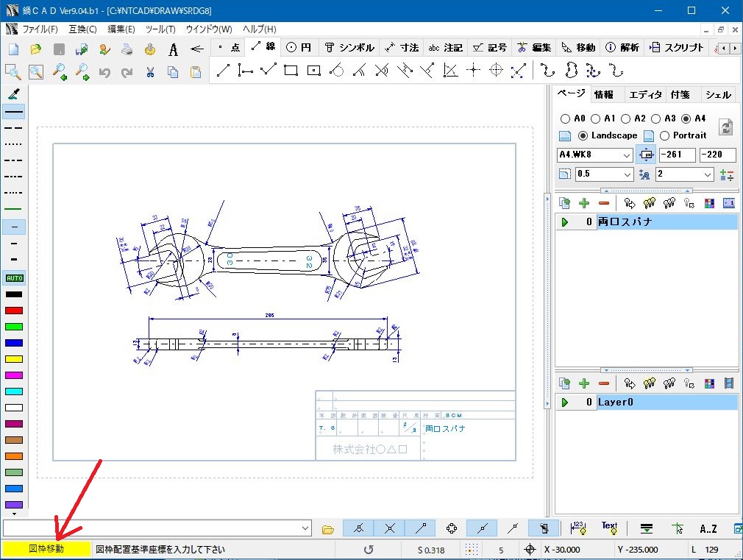Click the refresh page settings icon
743x560 pixels.
click(x=726, y=127)
